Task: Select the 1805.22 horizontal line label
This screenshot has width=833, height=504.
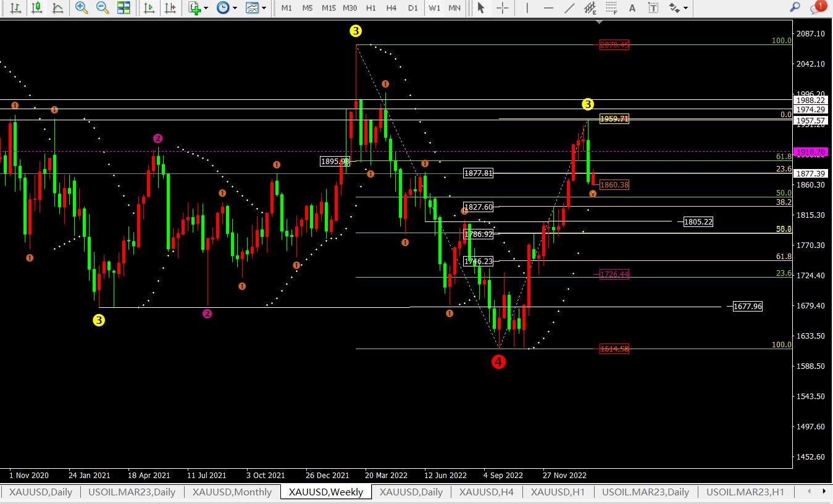Action: (698, 221)
